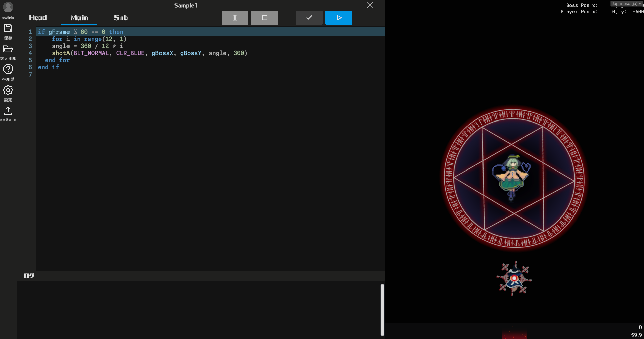Open the help (ヘルプ) question mark icon
The image size is (644, 339).
pyautogui.click(x=8, y=69)
